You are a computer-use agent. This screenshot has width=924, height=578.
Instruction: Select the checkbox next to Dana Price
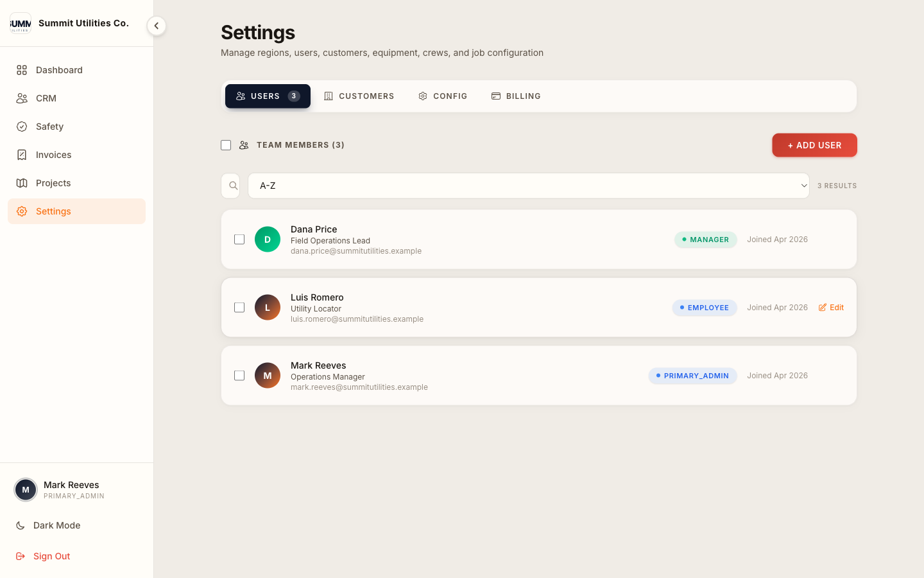(x=239, y=239)
